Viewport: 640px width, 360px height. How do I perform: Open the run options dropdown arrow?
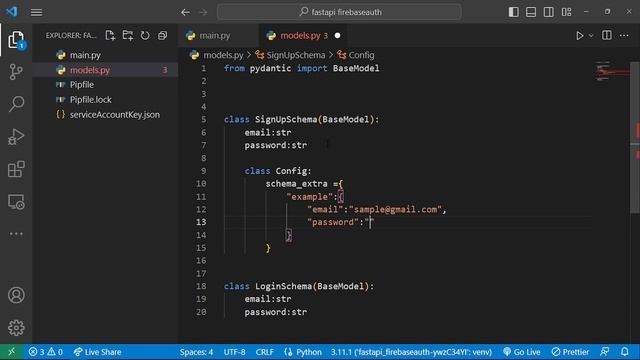point(591,36)
